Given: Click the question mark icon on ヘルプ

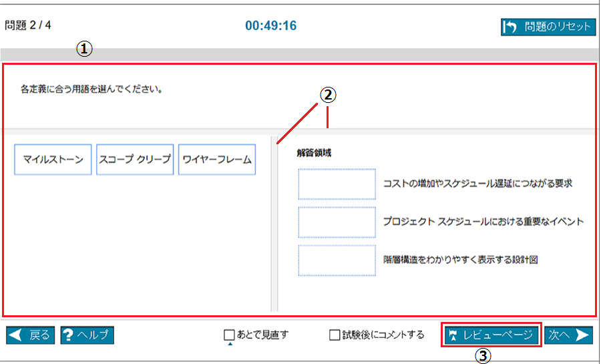Looking at the screenshot, I should (x=69, y=335).
